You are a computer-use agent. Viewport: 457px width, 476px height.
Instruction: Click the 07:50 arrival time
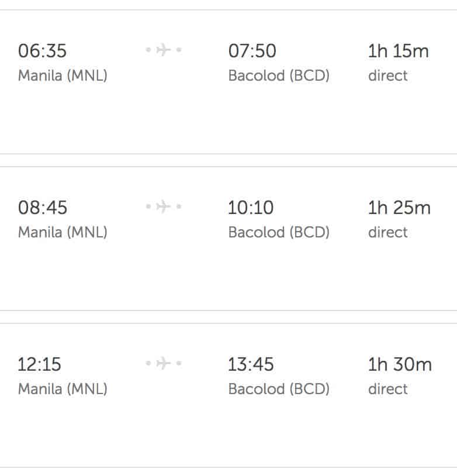point(251,51)
